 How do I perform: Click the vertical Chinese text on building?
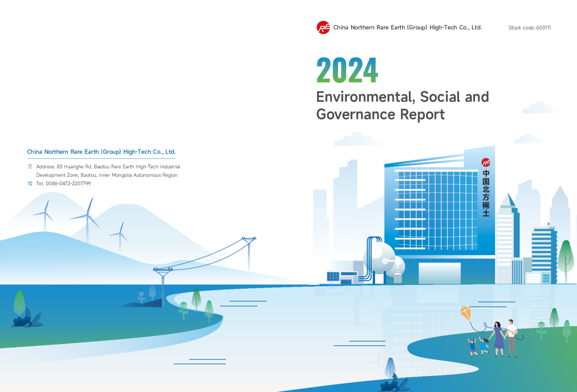pyautogui.click(x=486, y=193)
